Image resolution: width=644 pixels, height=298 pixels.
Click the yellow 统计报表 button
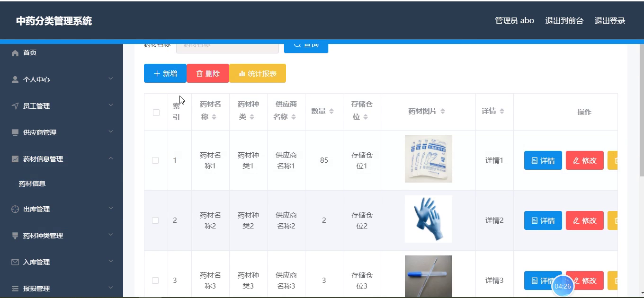[x=258, y=73]
